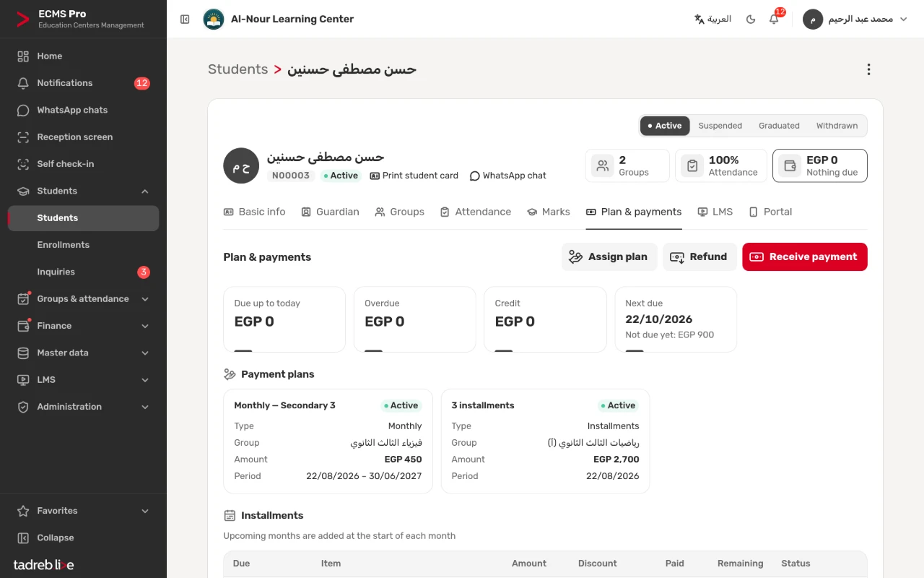Image resolution: width=924 pixels, height=578 pixels.
Task: Collapse sidebar using header panel icon
Action: coord(185,20)
